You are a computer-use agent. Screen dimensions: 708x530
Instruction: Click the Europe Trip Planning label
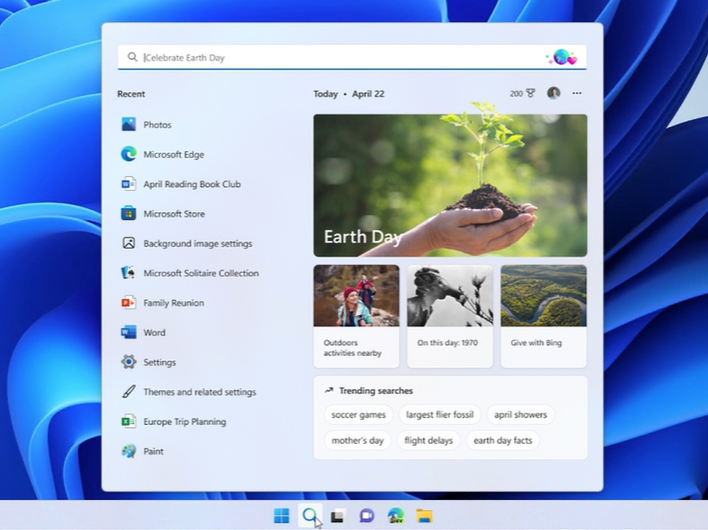(185, 422)
